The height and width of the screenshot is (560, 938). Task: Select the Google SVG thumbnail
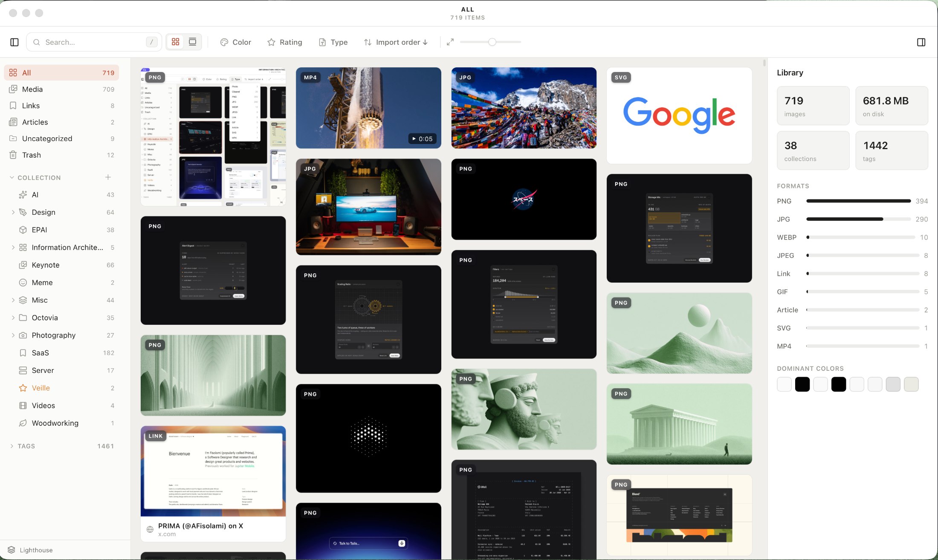679,115
